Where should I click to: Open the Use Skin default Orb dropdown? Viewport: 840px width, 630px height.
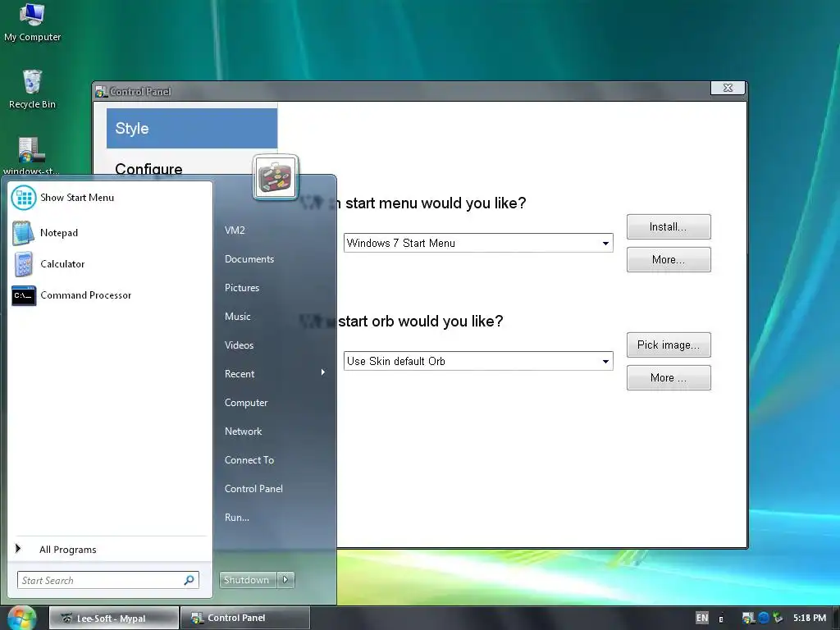click(478, 361)
